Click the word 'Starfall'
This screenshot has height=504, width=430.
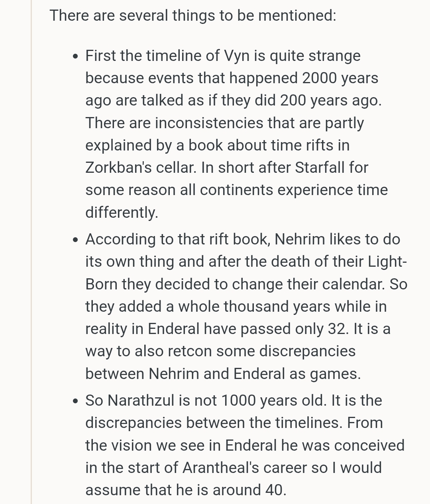pyautogui.click(x=320, y=167)
